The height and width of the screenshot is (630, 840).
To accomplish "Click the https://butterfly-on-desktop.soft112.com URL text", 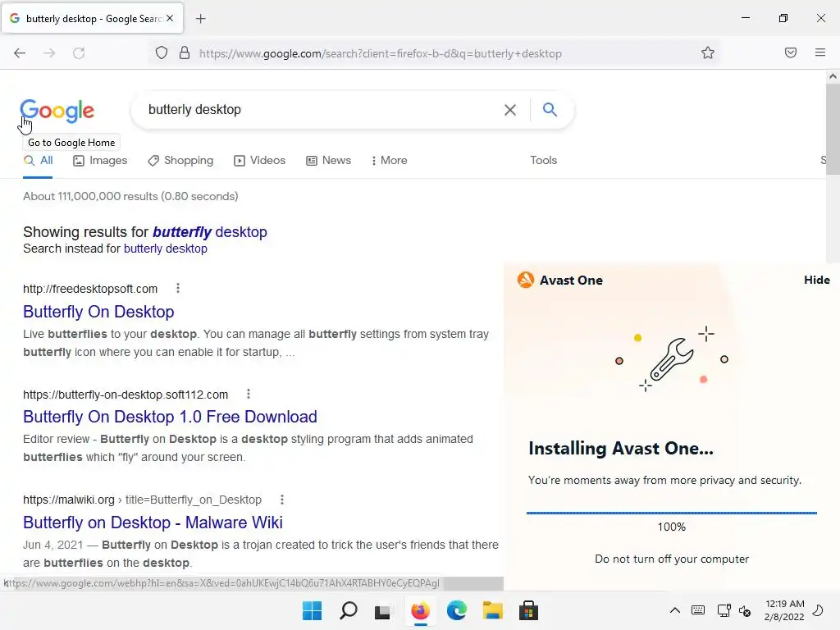I will pyautogui.click(x=126, y=395).
